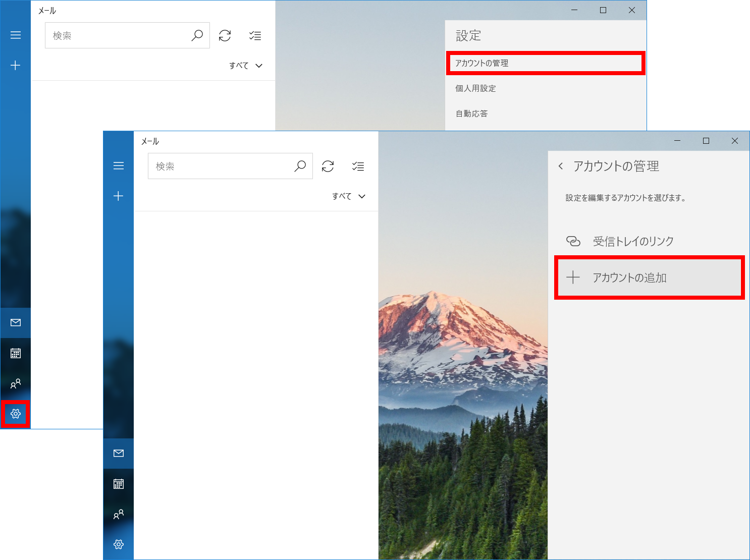The image size is (750, 560).
Task: Switch to Calendar in the front window sidebar
Action: [119, 484]
